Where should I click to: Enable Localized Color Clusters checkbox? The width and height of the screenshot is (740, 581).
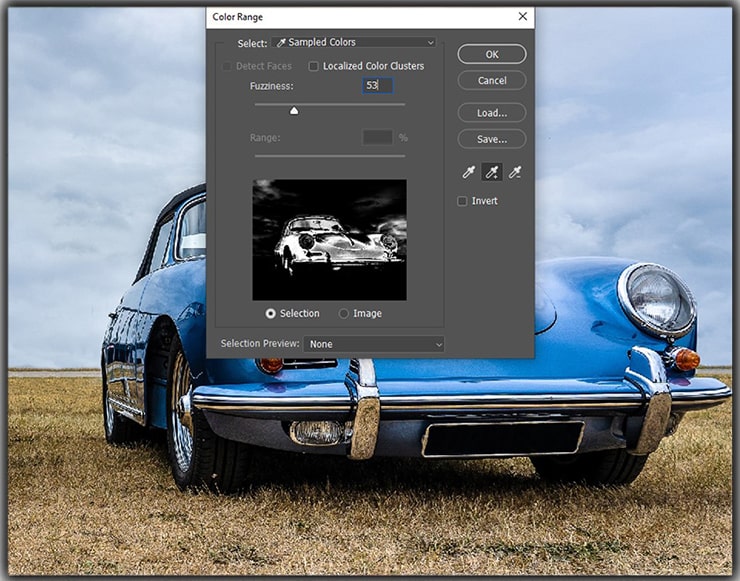tap(314, 66)
